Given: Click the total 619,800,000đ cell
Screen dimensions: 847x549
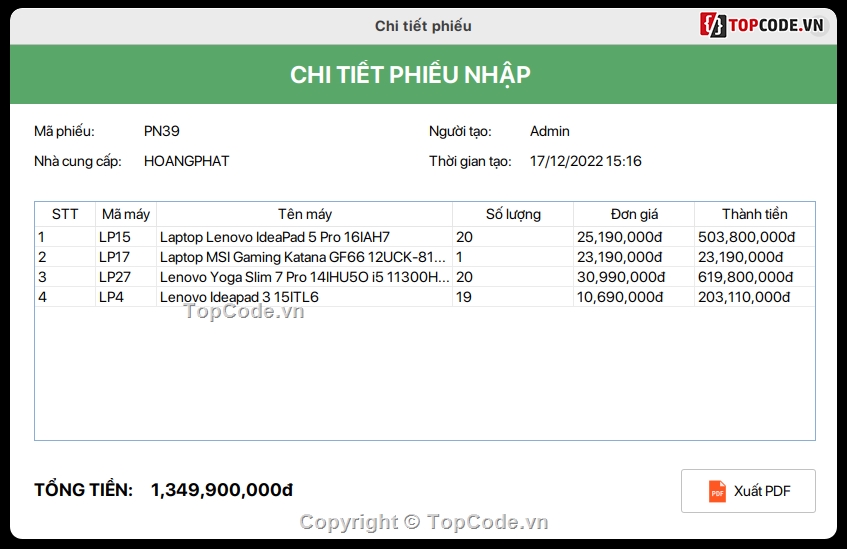Looking at the screenshot, I should pos(755,277).
